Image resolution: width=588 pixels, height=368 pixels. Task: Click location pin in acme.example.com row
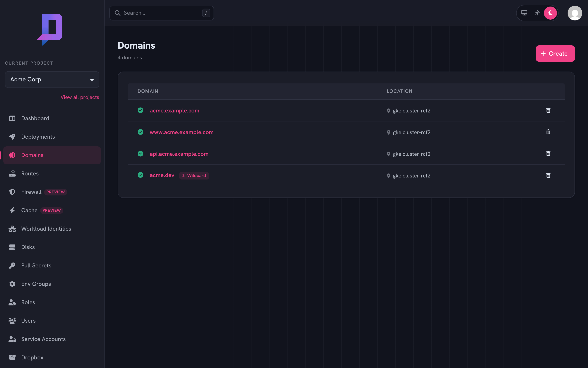389,111
